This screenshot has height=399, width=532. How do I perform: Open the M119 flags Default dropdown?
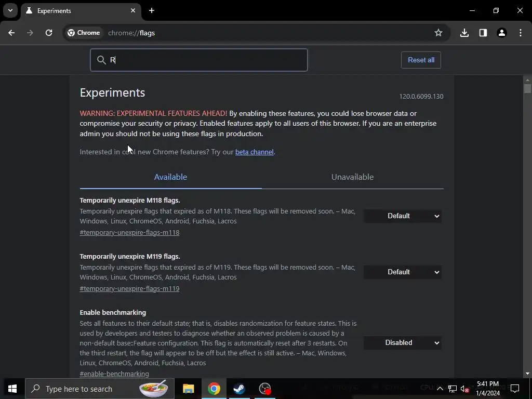point(403,272)
